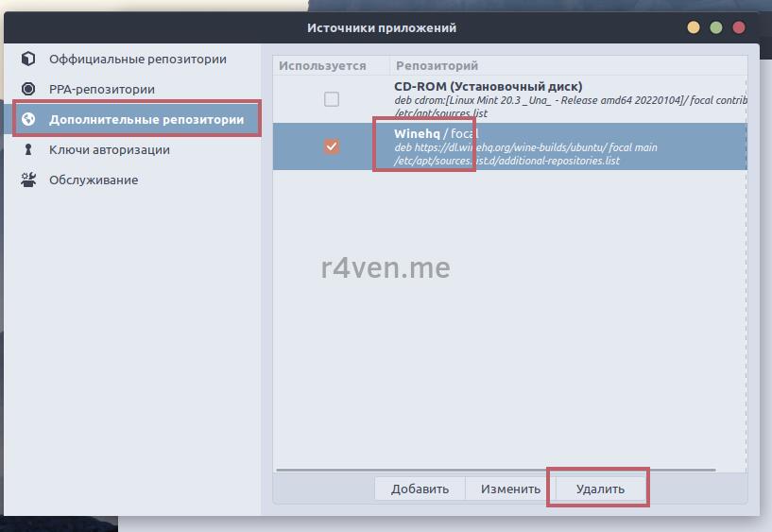Image resolution: width=772 pixels, height=532 pixels.
Task: Enable the CD-ROM repository checkbox
Action: 331,99
